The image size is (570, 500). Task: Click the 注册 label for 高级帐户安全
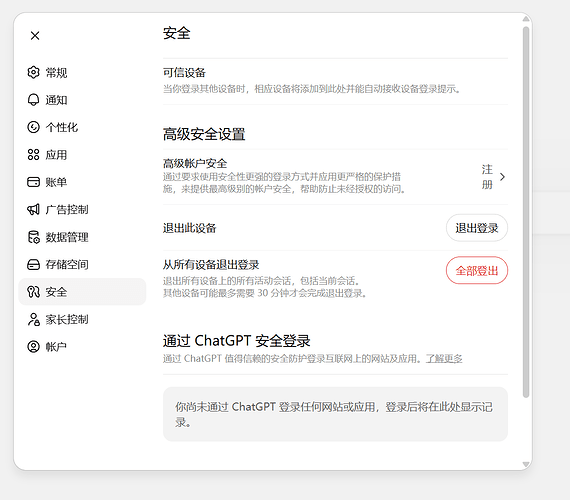[487, 177]
